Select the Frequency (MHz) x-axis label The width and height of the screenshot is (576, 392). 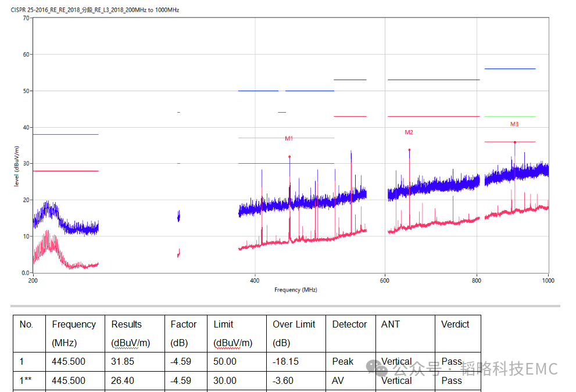tap(296, 290)
